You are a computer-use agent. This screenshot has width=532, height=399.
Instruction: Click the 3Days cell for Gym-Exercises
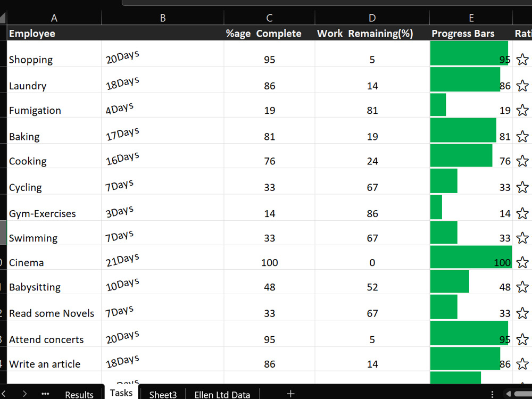tap(162, 207)
